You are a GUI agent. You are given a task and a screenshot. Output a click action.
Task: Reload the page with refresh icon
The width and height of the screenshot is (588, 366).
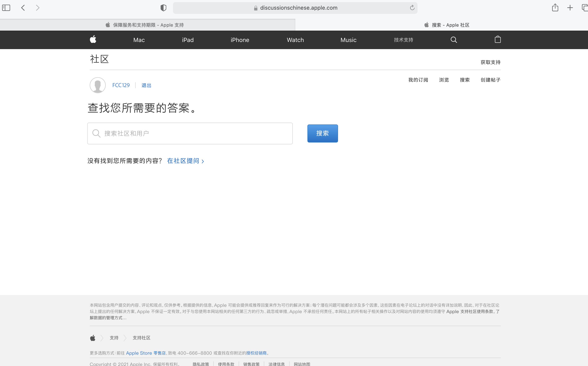tap(412, 8)
